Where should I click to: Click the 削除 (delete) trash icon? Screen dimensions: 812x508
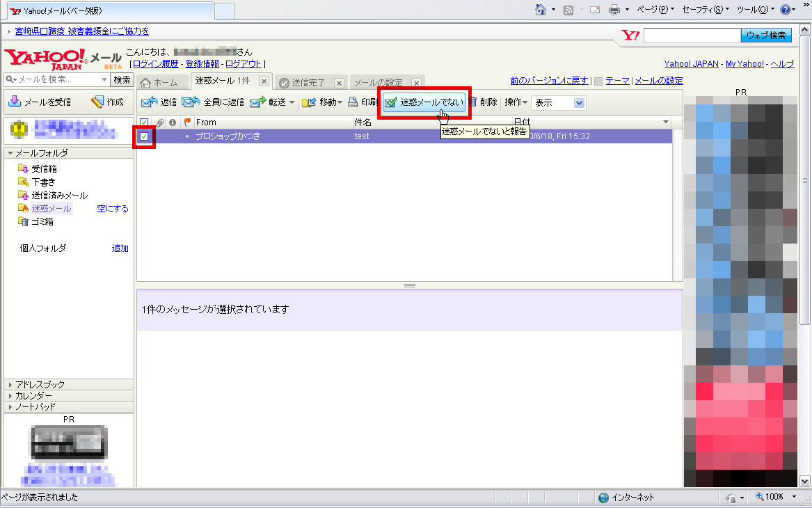473,102
